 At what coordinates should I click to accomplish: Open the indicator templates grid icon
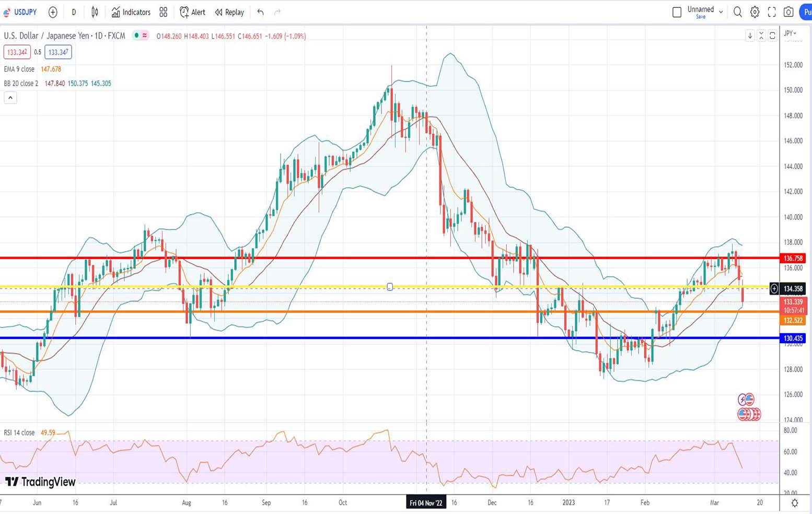(x=164, y=12)
